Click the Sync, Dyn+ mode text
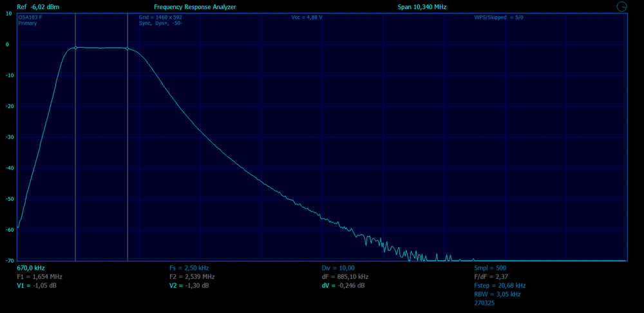Image resolution: width=644 pixels, height=313 pixels. pyautogui.click(x=161, y=23)
